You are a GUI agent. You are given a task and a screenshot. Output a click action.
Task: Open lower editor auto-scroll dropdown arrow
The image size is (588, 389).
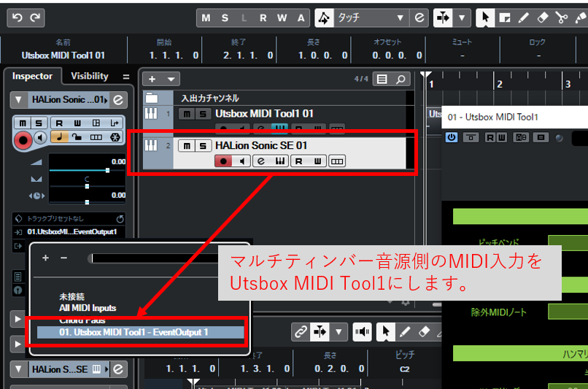[339, 332]
